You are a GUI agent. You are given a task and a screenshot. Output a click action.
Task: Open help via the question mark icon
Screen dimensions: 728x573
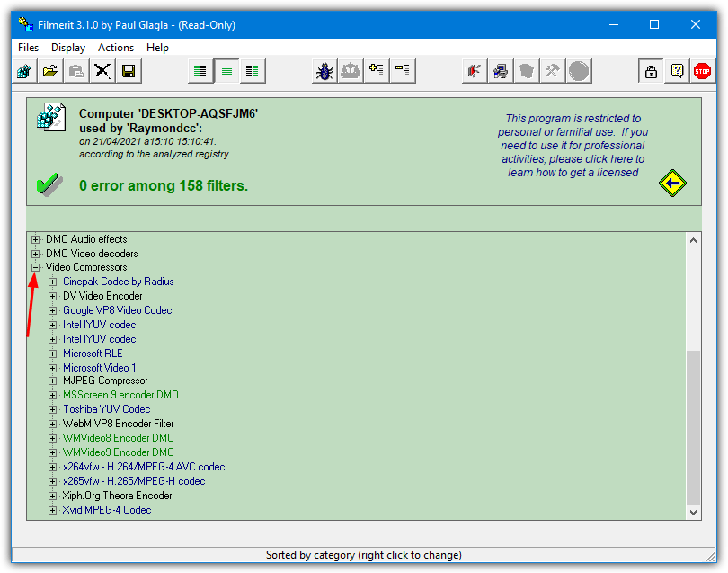click(x=677, y=71)
